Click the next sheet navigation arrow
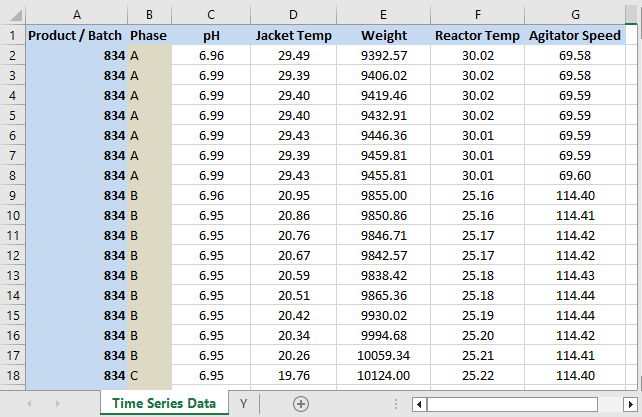 click(57, 403)
